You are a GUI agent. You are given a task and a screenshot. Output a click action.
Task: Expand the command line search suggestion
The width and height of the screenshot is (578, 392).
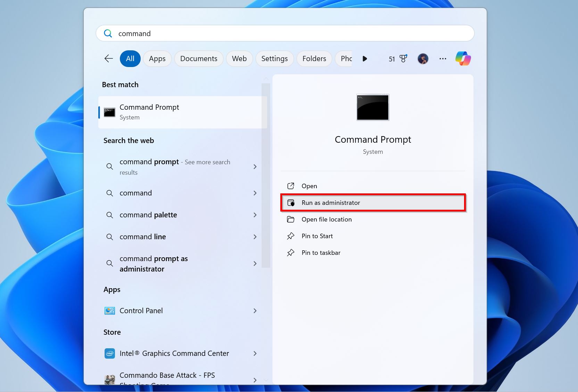click(255, 236)
